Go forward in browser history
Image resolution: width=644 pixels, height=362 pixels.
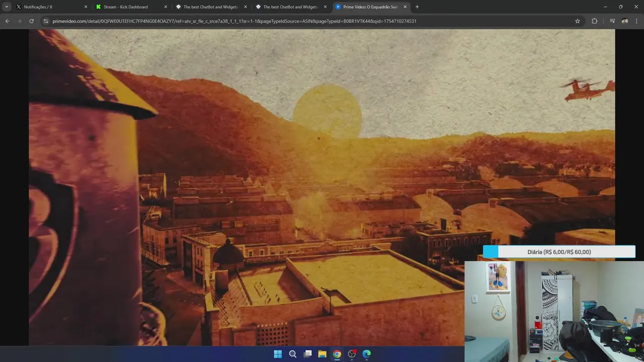pos(19,21)
